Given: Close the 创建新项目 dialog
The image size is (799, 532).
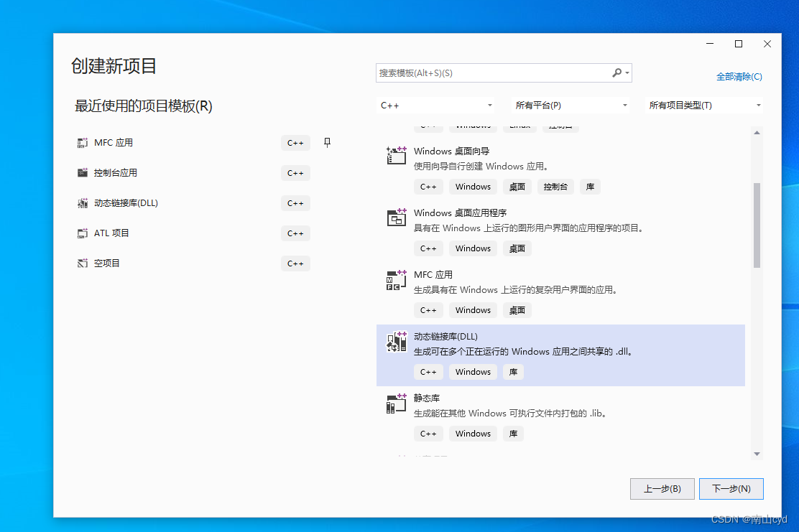Looking at the screenshot, I should (767, 44).
